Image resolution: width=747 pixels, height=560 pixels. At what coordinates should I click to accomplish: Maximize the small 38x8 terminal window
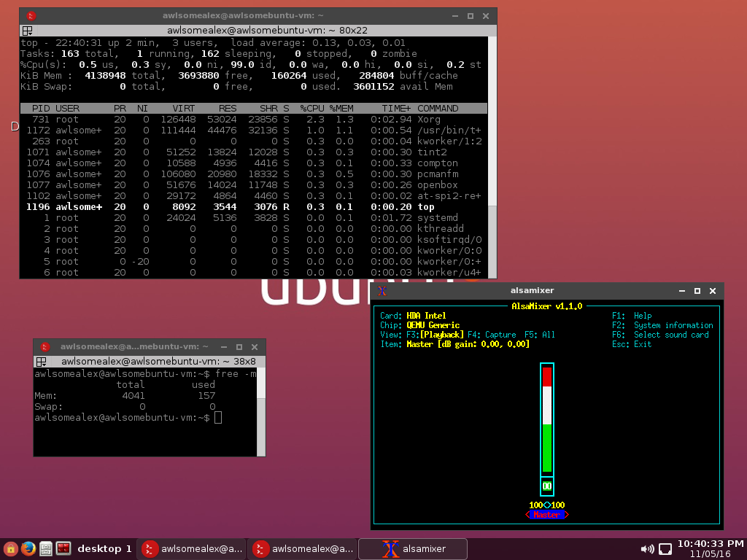[239, 347]
